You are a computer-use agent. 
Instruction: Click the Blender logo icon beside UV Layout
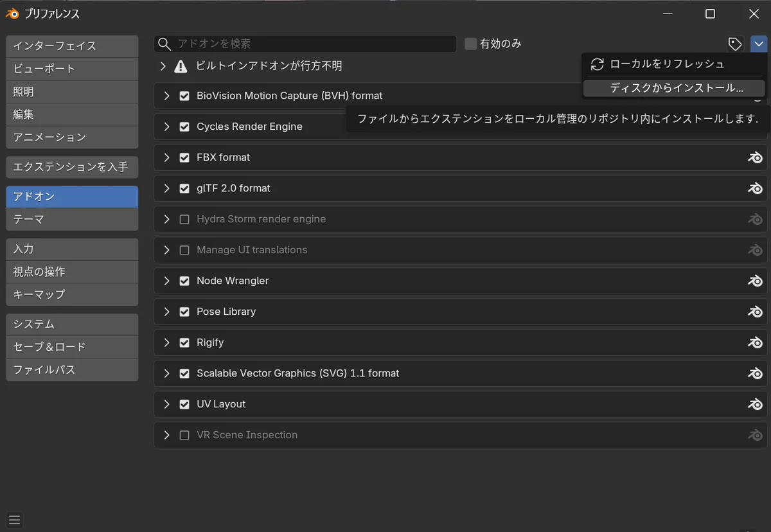pyautogui.click(x=756, y=404)
